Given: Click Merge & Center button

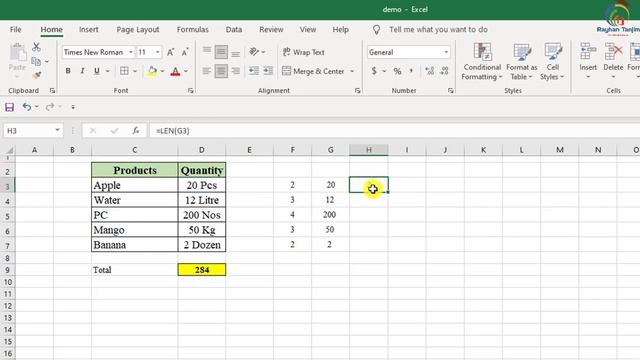Looking at the screenshot, I should [313, 71].
